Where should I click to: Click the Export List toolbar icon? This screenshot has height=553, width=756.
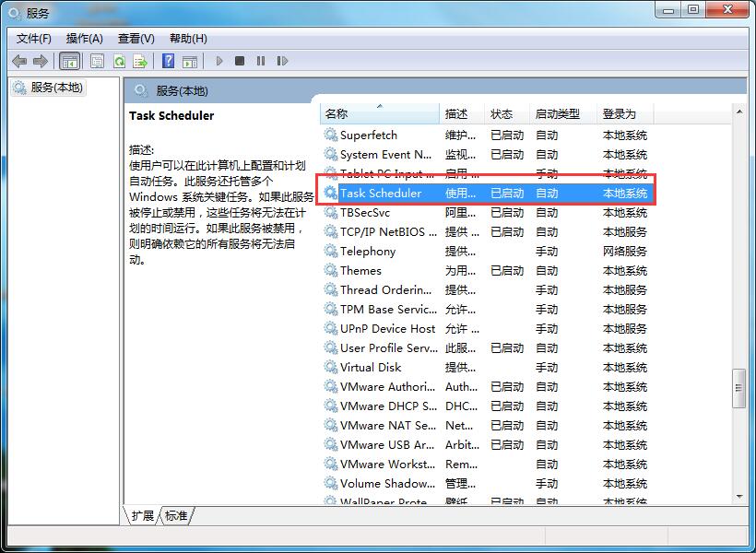click(x=140, y=61)
